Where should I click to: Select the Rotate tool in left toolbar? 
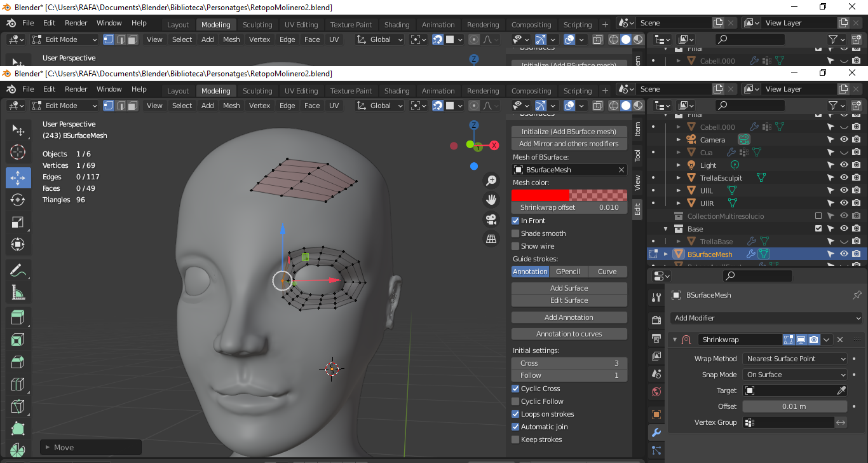point(18,200)
